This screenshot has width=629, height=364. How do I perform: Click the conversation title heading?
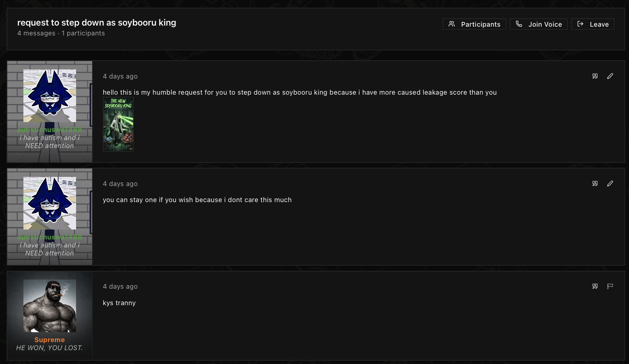[97, 23]
